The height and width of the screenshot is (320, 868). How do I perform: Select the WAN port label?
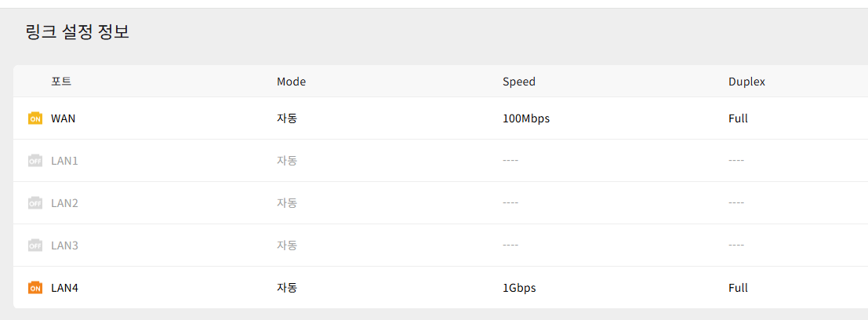point(63,118)
